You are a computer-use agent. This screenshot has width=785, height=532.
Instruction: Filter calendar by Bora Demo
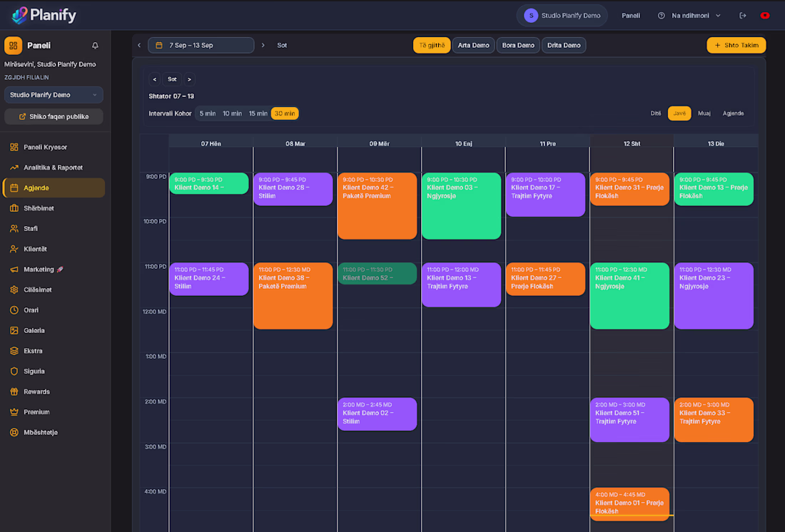[x=518, y=45]
